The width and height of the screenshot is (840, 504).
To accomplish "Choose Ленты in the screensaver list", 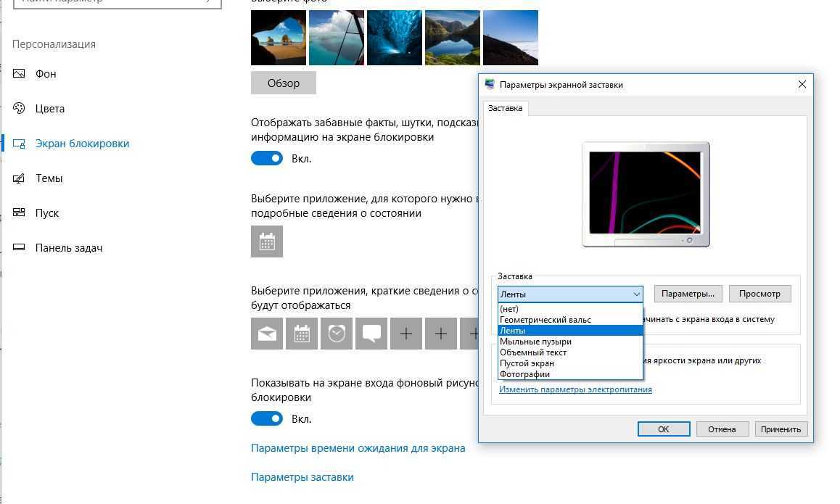I will [570, 331].
